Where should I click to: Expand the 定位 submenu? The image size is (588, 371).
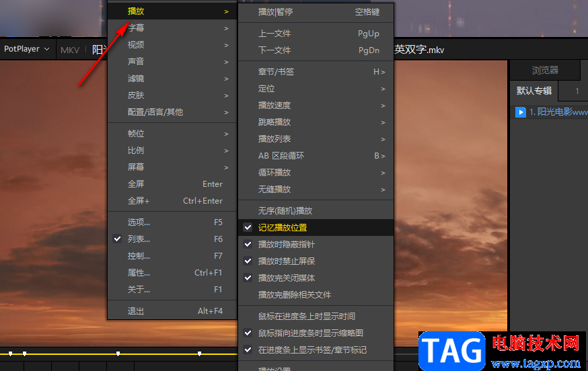[316, 89]
